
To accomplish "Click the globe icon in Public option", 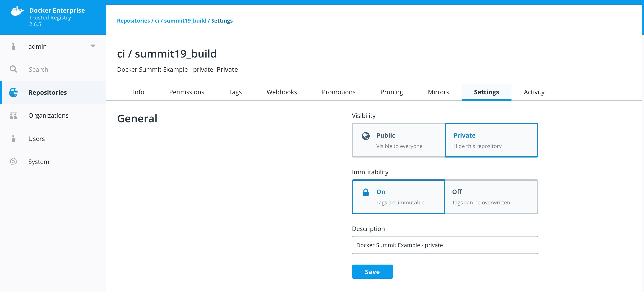I will coord(365,136).
